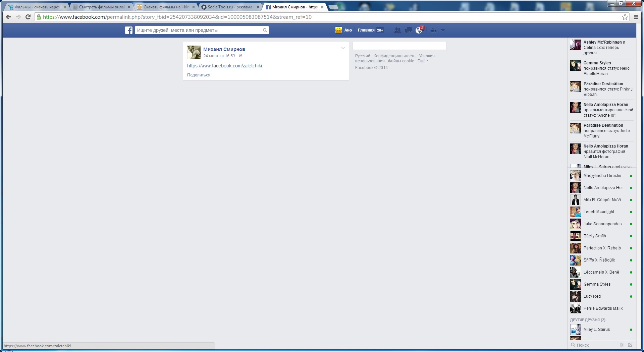The image size is (644, 352).
Task: Bookmark the page with the star icon
Action: pos(625,17)
